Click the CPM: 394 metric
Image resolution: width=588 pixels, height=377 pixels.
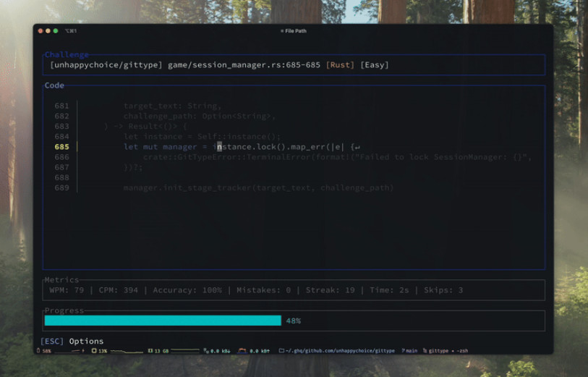(118, 290)
